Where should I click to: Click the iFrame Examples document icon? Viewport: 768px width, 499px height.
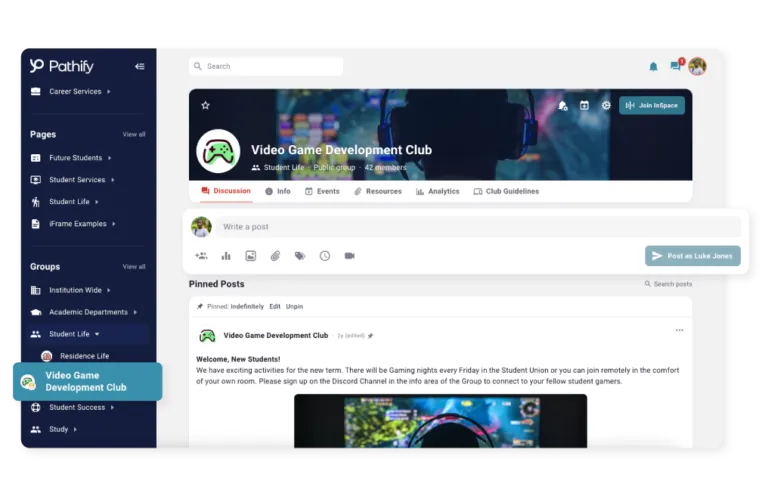pyautogui.click(x=35, y=223)
